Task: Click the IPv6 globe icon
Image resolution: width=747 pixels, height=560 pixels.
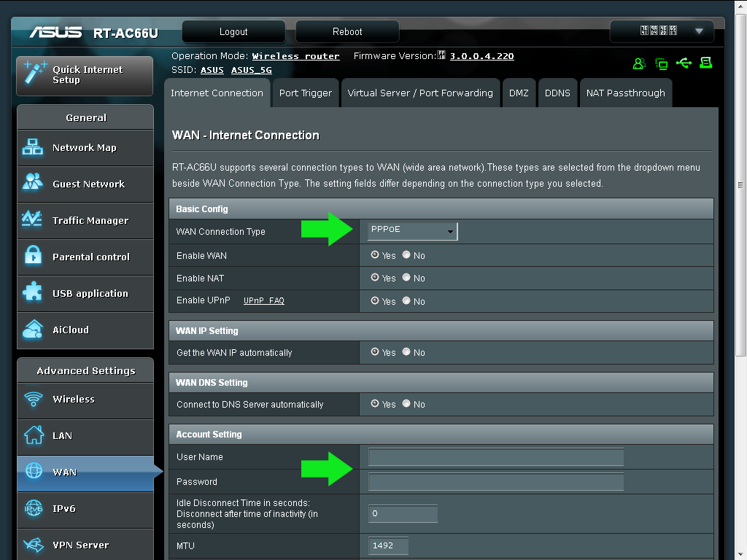Action: point(34,507)
